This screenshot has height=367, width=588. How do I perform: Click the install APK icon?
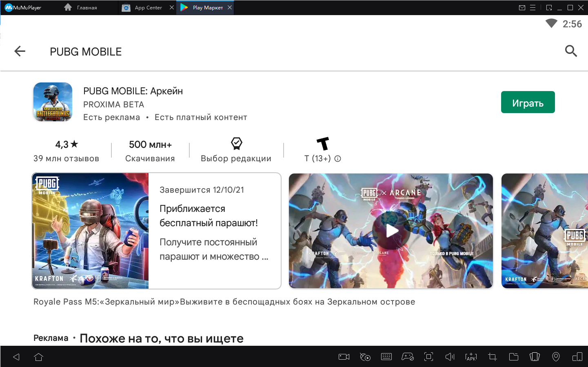[x=471, y=357]
